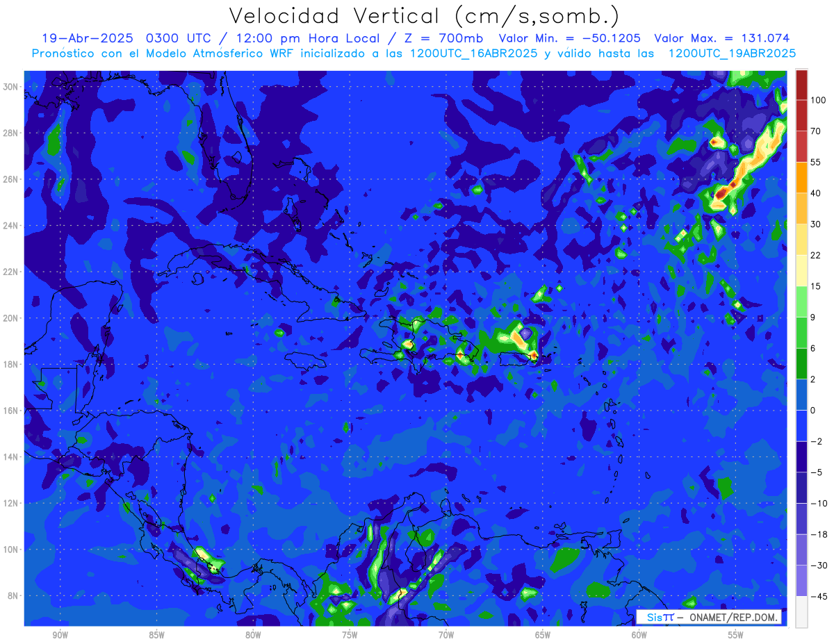Click the 'Valor Max. = 131.074' value
The image size is (834, 644).
point(722,38)
